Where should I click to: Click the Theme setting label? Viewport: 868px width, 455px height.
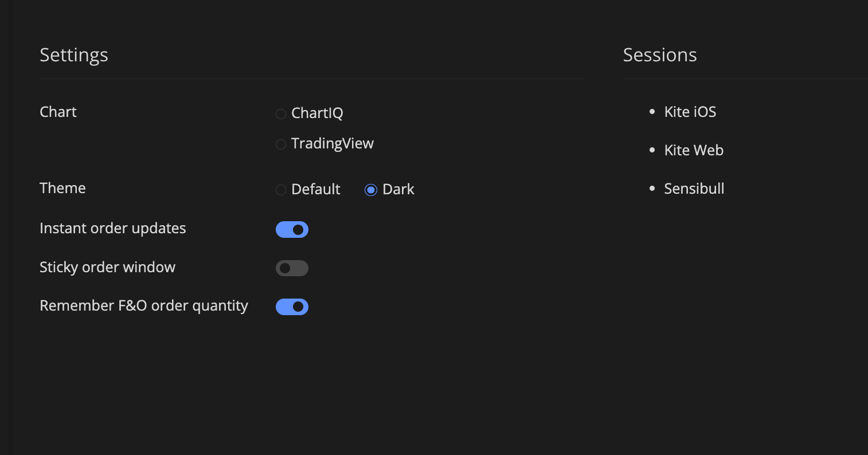pos(62,188)
